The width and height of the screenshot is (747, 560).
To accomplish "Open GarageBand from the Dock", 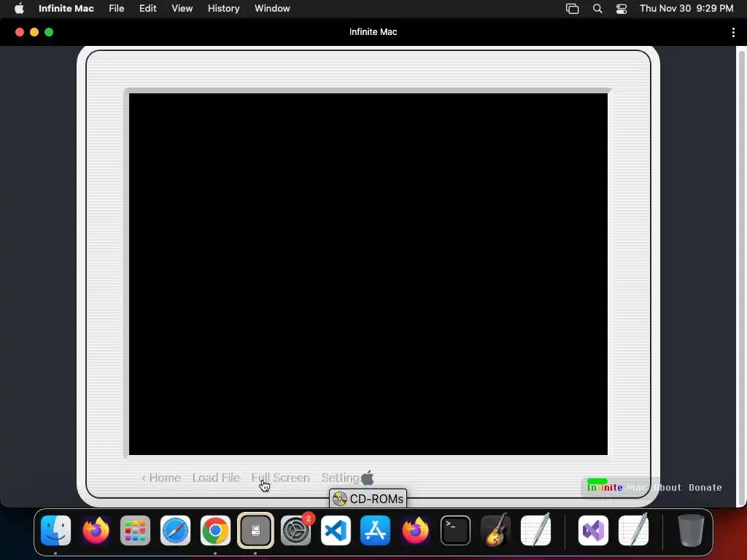I will [495, 530].
